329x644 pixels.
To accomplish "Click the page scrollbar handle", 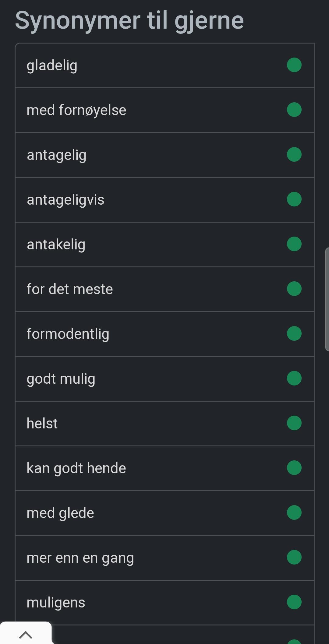I will pos(327,300).
